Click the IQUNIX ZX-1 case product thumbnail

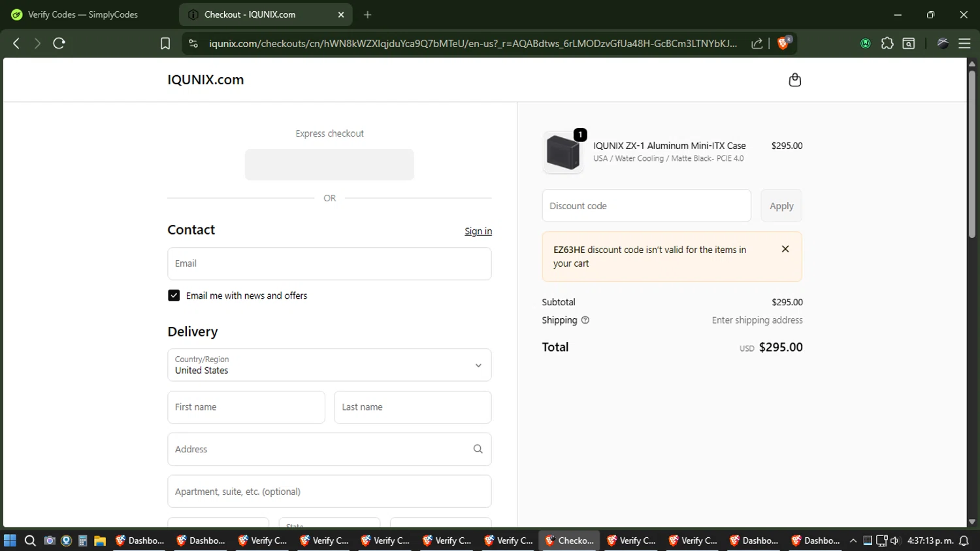pos(563,152)
